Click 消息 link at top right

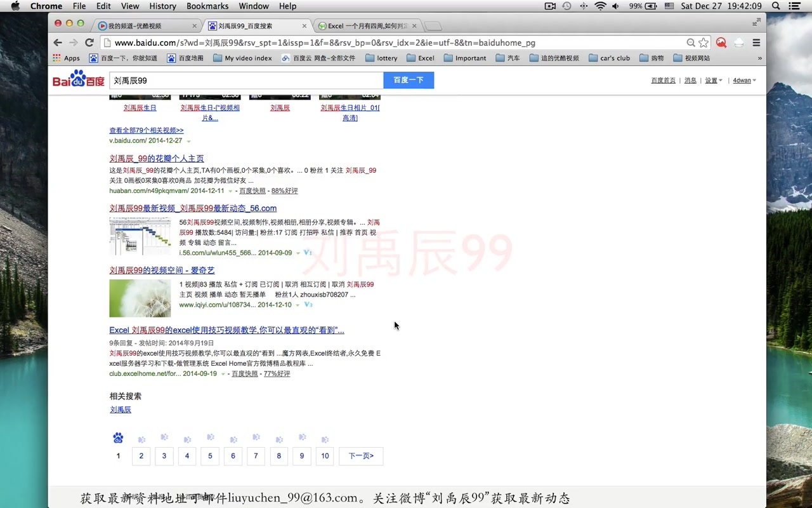click(x=690, y=81)
